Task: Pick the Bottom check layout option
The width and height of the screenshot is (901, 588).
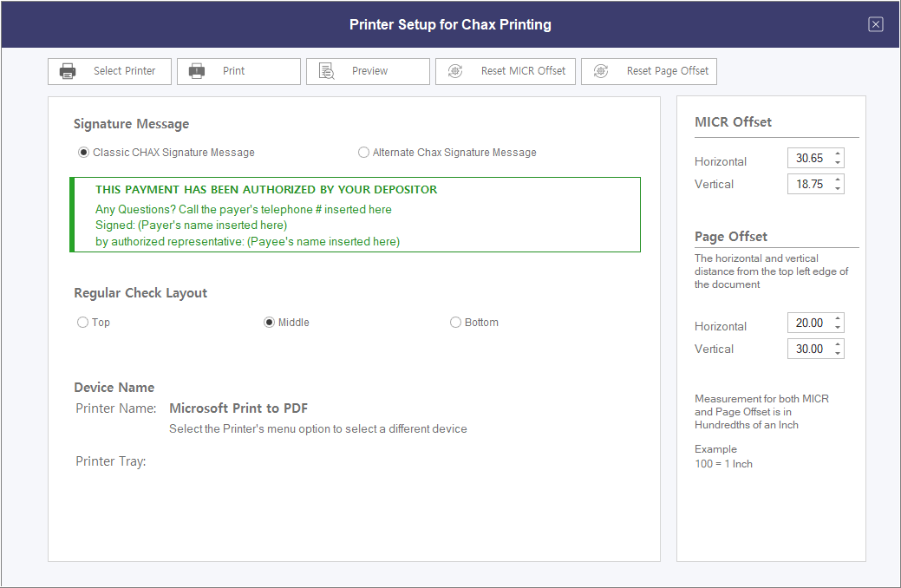Action: [456, 323]
